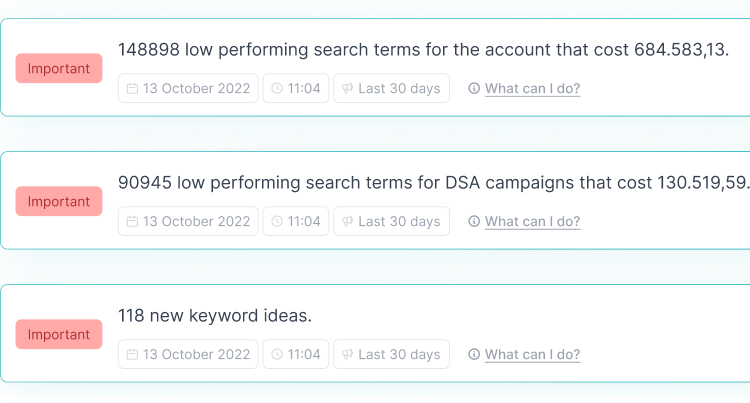Open What can I do for account search terms
Viewport: 750px width, 403px height.
pyautogui.click(x=532, y=88)
